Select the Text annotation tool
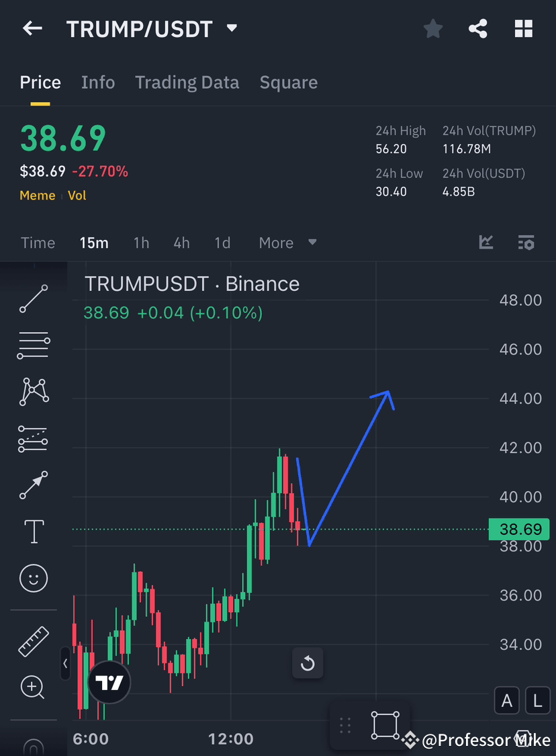 [x=33, y=531]
